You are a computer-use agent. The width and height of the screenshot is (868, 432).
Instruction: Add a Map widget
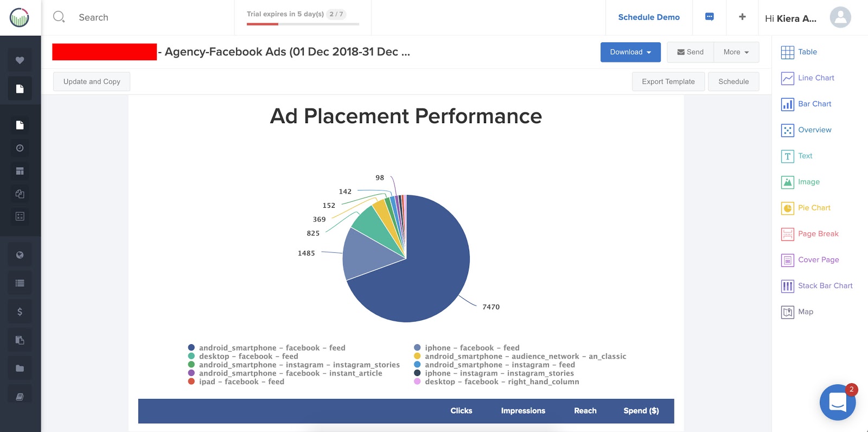coord(797,312)
